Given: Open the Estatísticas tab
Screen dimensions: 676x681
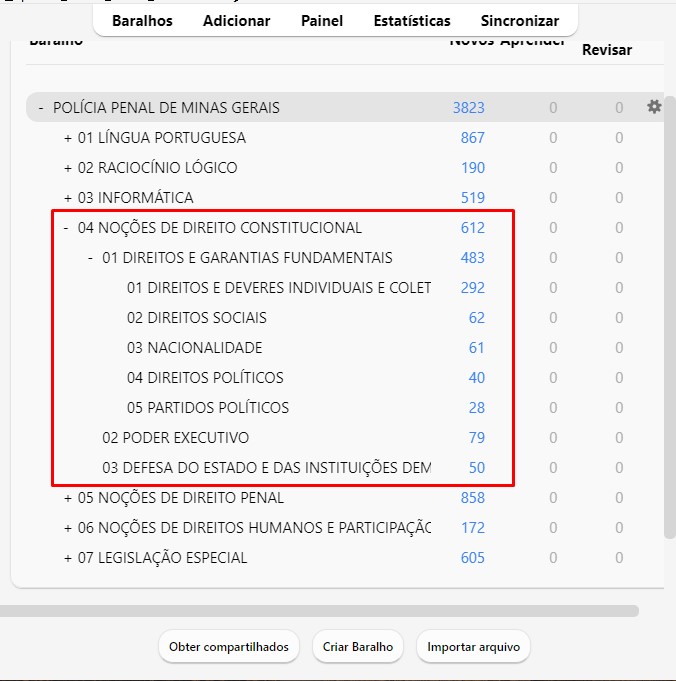Looking at the screenshot, I should point(412,21).
